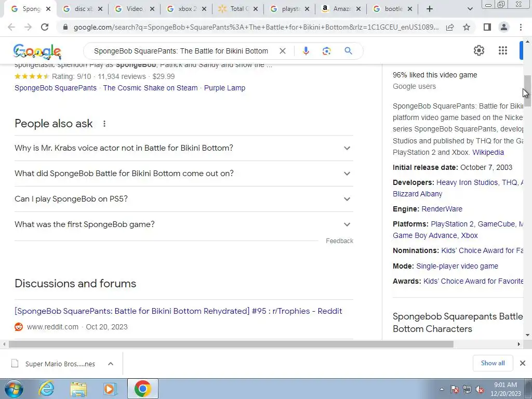The width and height of the screenshot is (532, 399).
Task: Open the SpongeBob SquarePants sitelink
Action: tap(56, 88)
